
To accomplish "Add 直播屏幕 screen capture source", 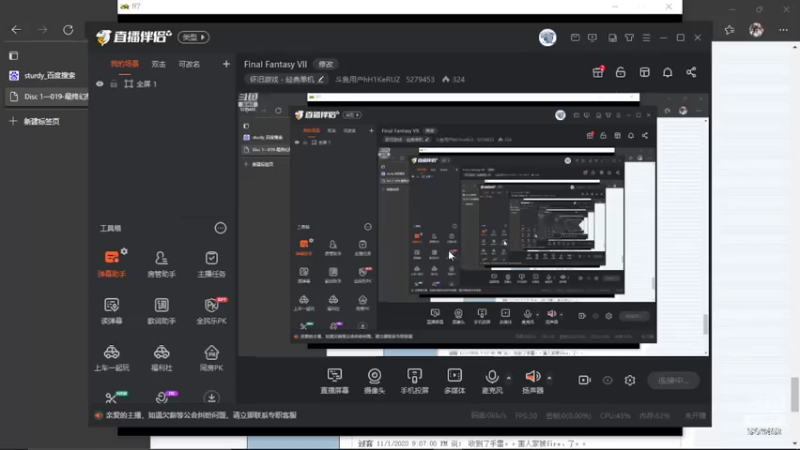I will pos(335,381).
